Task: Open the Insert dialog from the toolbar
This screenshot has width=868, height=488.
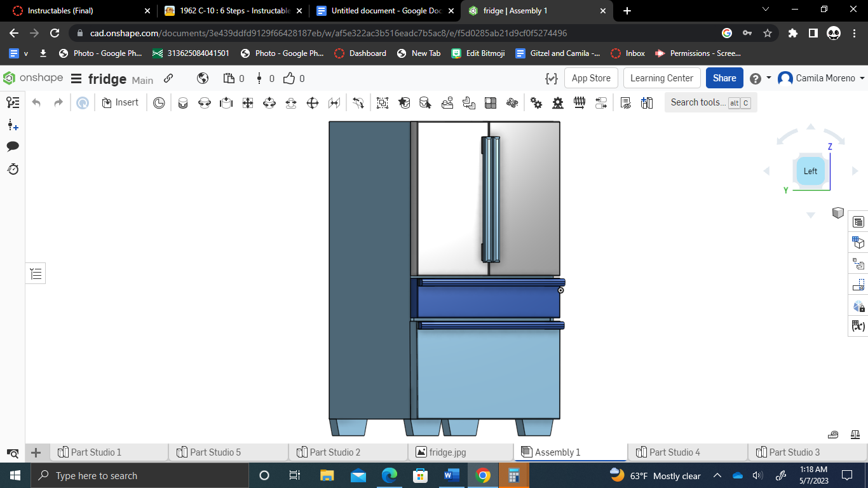Action: [121, 102]
